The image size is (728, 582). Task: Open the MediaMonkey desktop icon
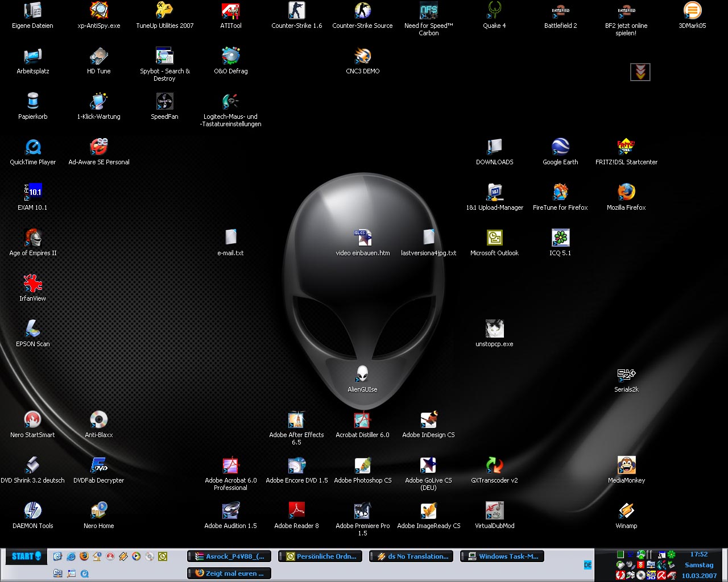point(626,471)
